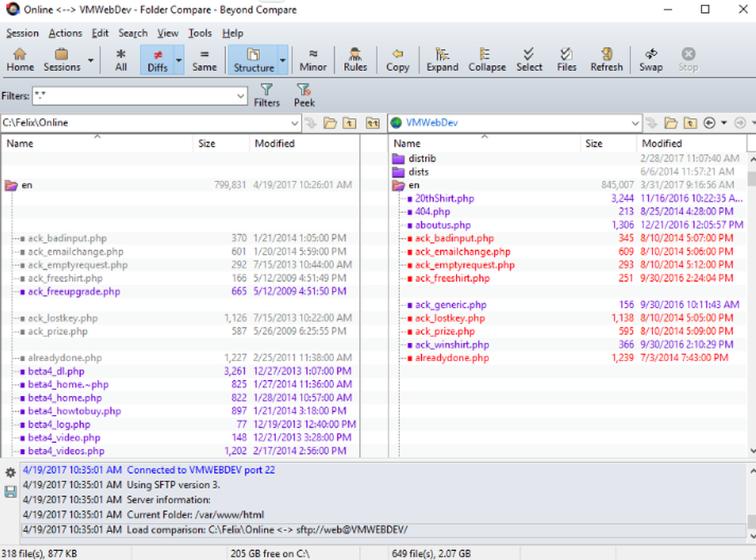The image size is (756, 560).
Task: Sort right pane by Size column
Action: (609, 143)
